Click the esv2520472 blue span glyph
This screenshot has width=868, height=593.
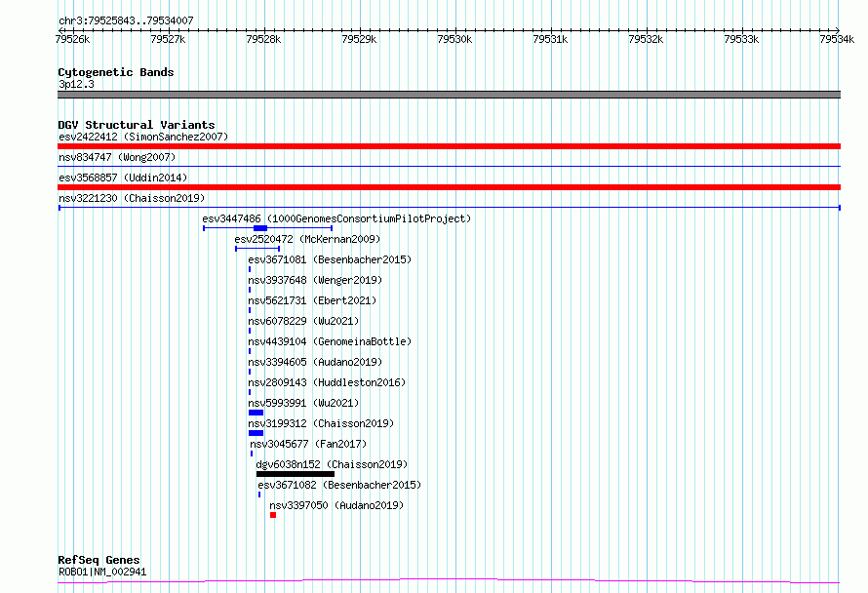257,249
